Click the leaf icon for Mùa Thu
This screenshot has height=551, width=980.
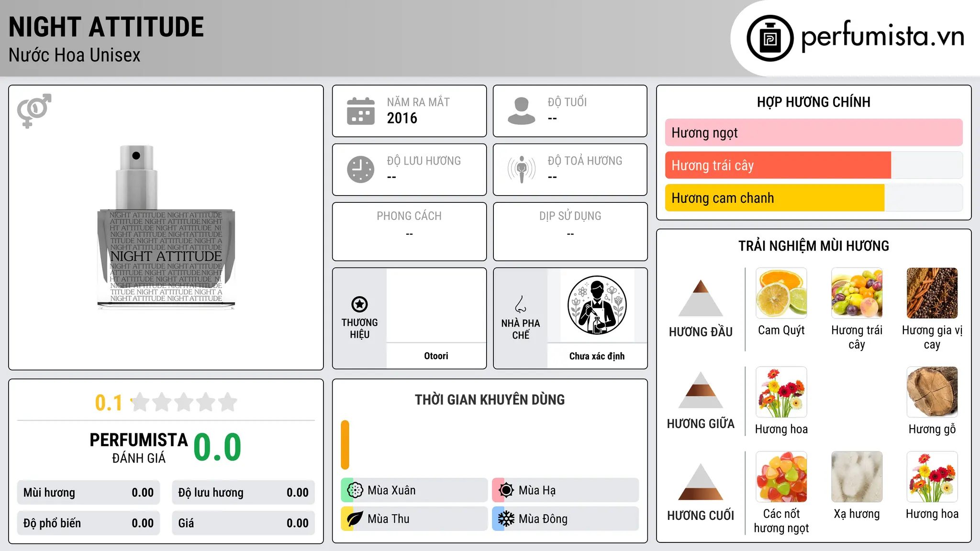point(355,519)
